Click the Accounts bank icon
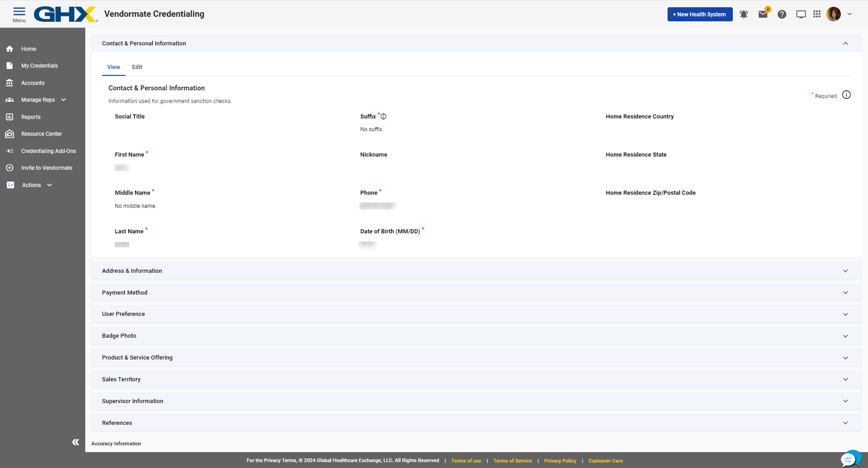The image size is (868, 468). pyautogui.click(x=10, y=83)
